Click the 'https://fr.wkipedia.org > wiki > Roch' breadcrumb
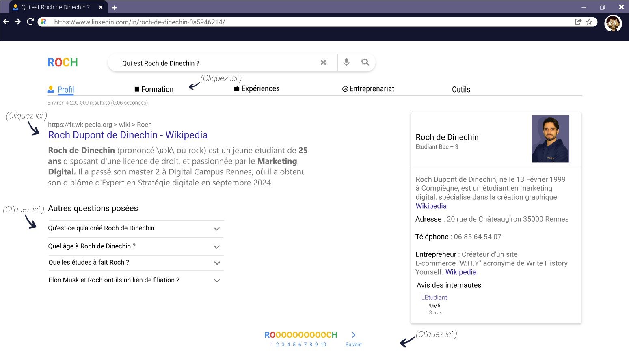 100,125
